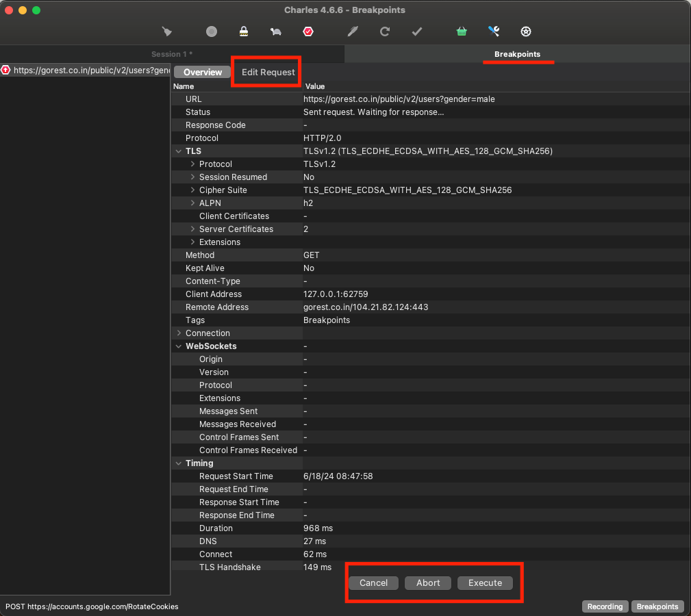Click the repeat request circular arrow icon

[385, 31]
